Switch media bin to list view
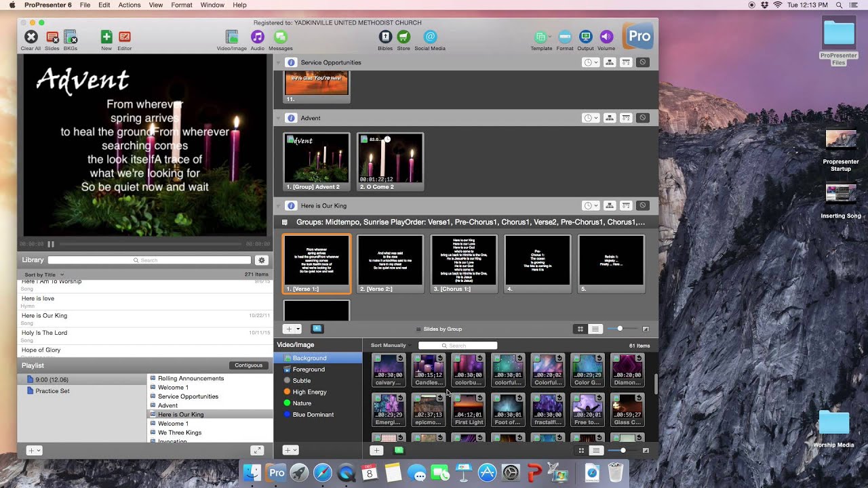The width and height of the screenshot is (868, 488). [596, 450]
